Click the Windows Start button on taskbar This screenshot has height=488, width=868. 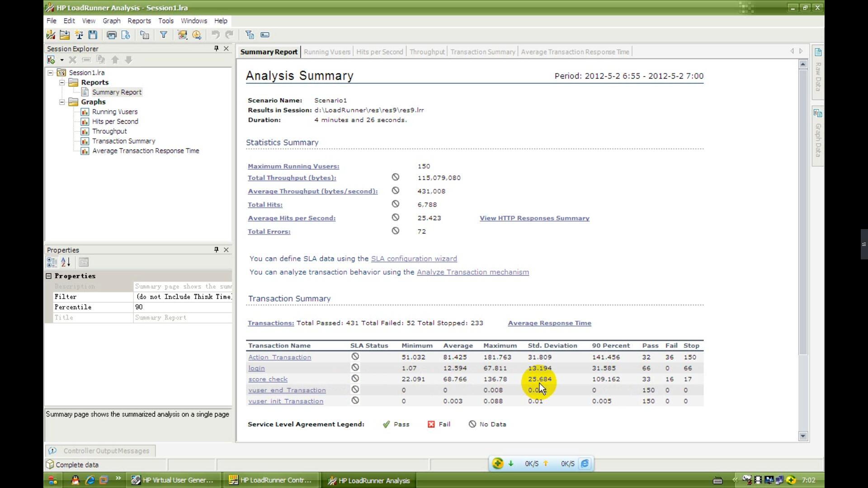click(52, 480)
